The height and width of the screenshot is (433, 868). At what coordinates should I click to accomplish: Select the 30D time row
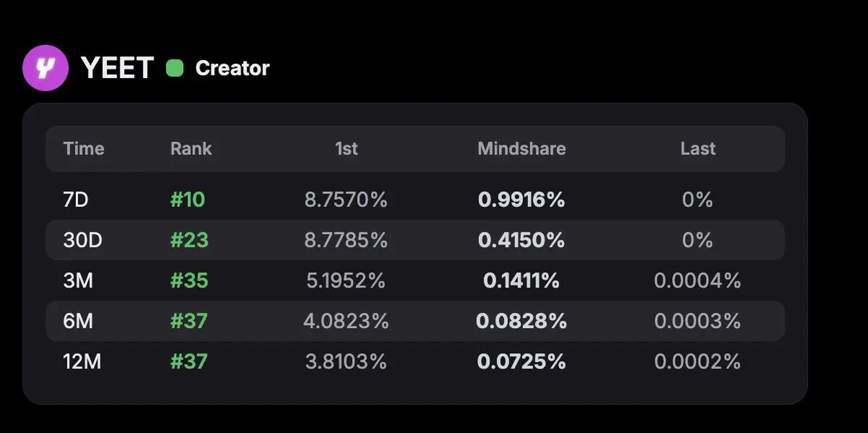(x=82, y=240)
